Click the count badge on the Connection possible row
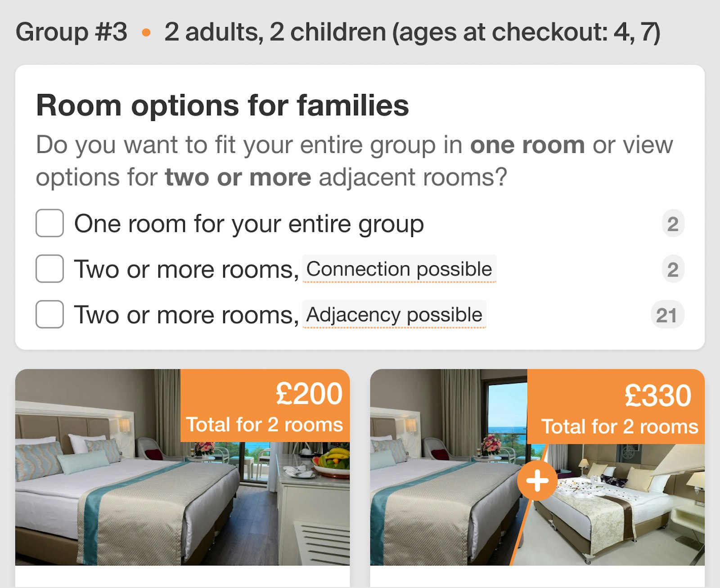 point(673,269)
